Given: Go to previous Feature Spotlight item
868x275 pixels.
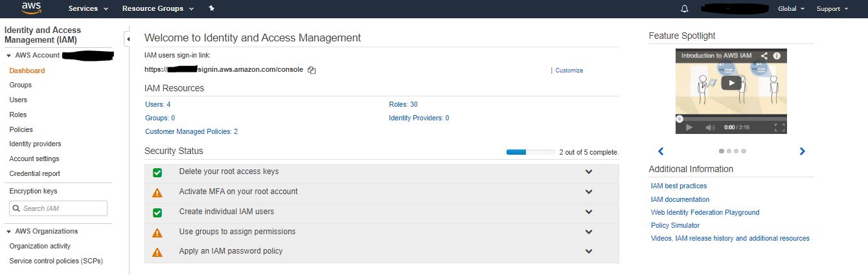Looking at the screenshot, I should click(661, 151).
